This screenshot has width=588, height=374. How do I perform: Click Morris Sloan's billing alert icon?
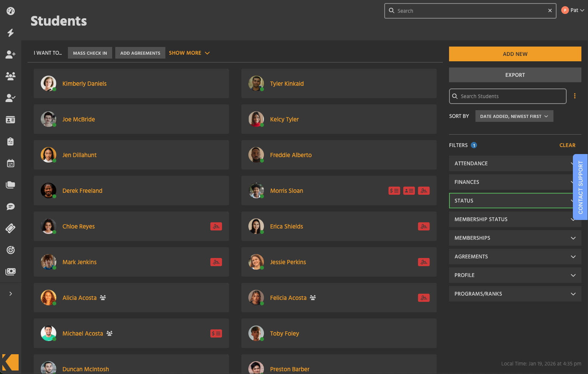click(394, 191)
